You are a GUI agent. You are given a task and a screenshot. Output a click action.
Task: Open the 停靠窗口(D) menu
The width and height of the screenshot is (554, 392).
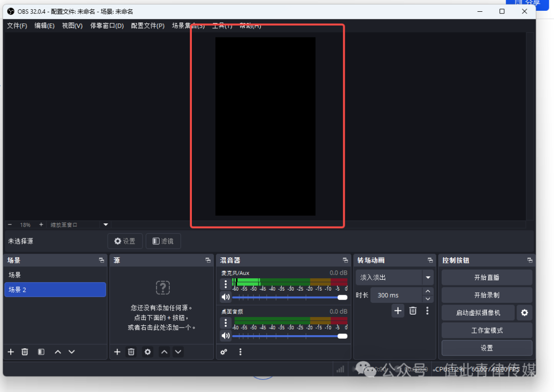pos(107,26)
